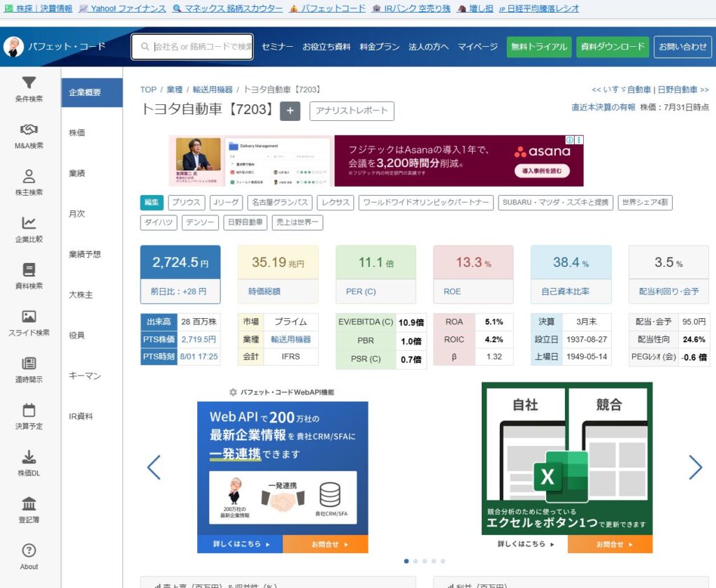Screen dimensions: 716x588
Task: Click the 無料トライアル button
Action: pos(539,47)
